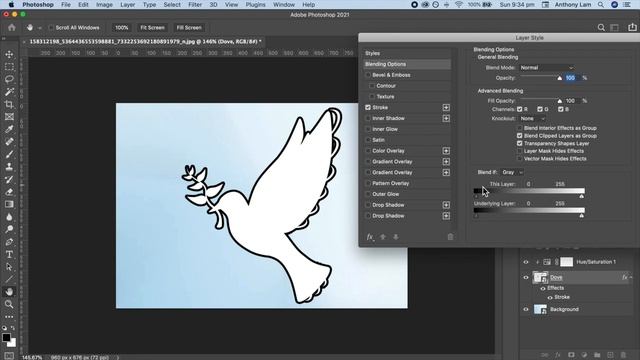Check Layer Mask Hides Effects
Screen dimensions: 640x360
(520, 151)
